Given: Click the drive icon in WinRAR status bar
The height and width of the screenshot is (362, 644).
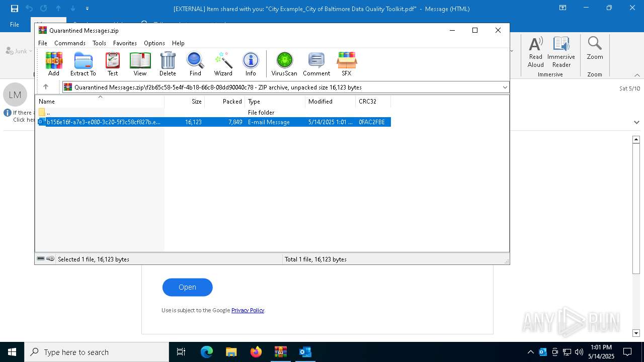Looking at the screenshot, I should 41,259.
